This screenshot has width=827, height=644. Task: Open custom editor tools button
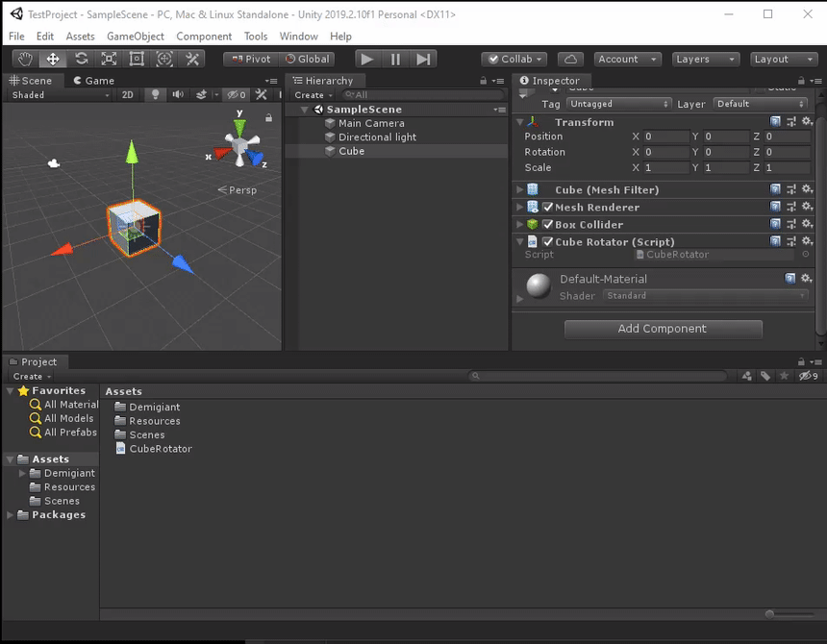coord(192,59)
